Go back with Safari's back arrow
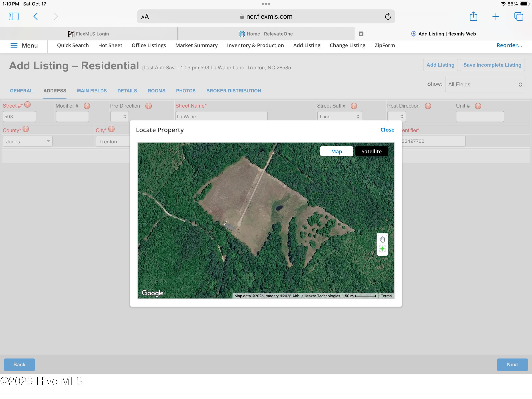This screenshot has width=532, height=399. coord(35,16)
